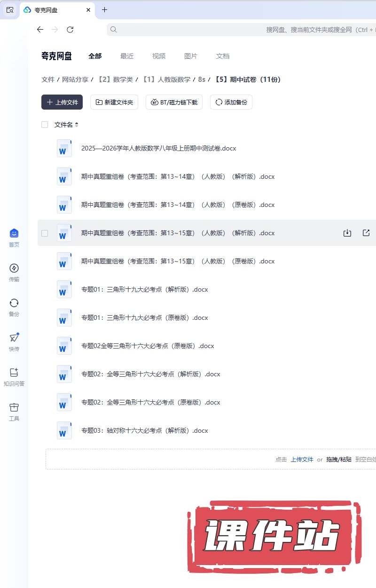Open the 知识问答 sidebar icon

click(x=14, y=373)
